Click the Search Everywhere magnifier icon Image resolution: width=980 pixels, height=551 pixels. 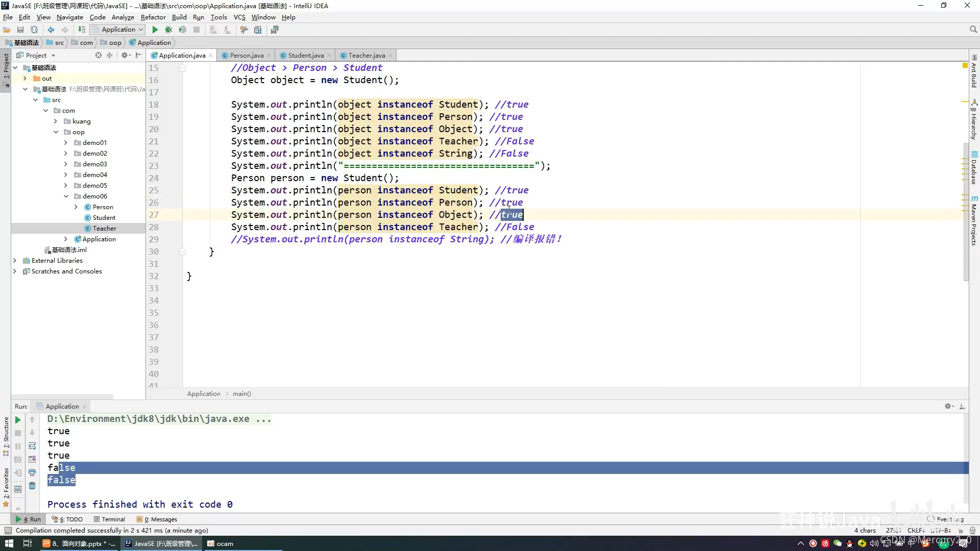click(973, 30)
